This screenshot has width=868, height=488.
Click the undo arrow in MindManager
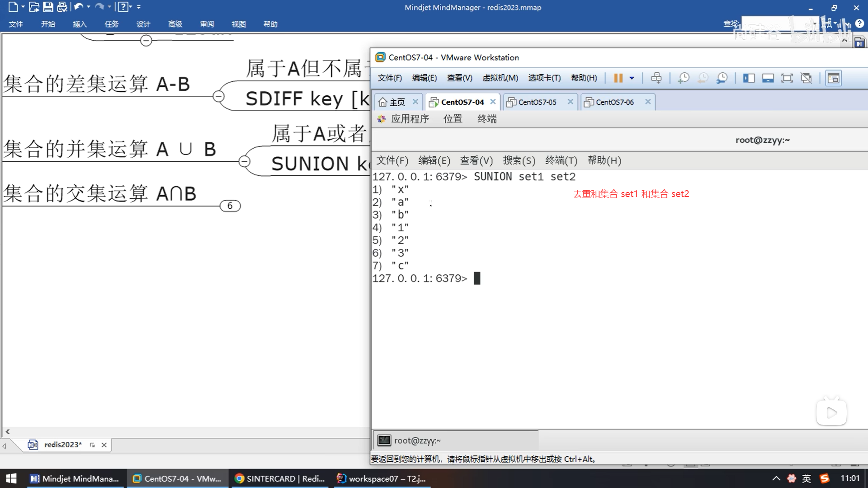pos(78,7)
